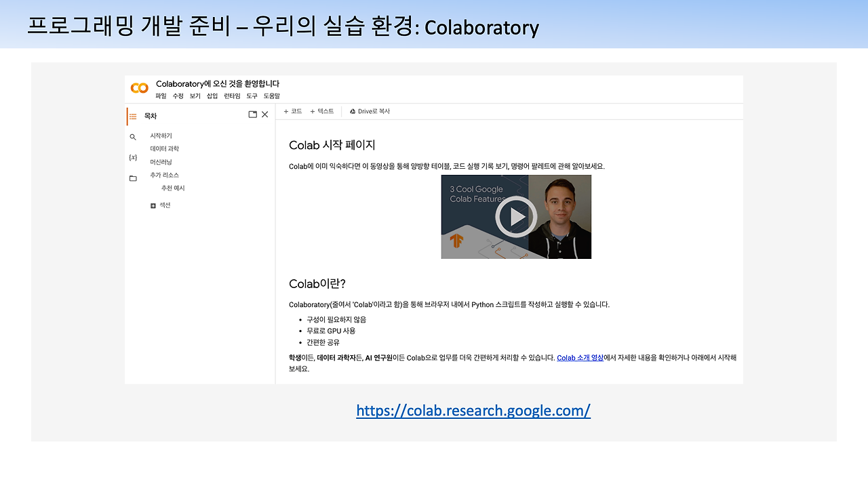Add a code cell with + 코드
Image resolution: width=868 pixels, height=488 pixels.
pos(293,111)
